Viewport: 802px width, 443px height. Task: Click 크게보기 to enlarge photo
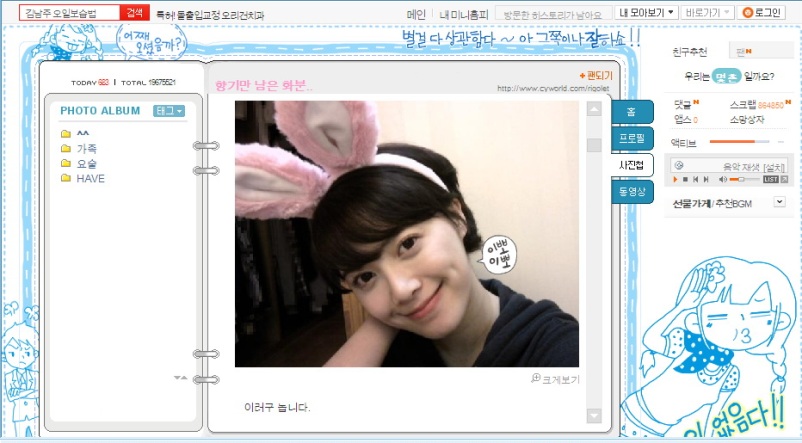point(561,380)
